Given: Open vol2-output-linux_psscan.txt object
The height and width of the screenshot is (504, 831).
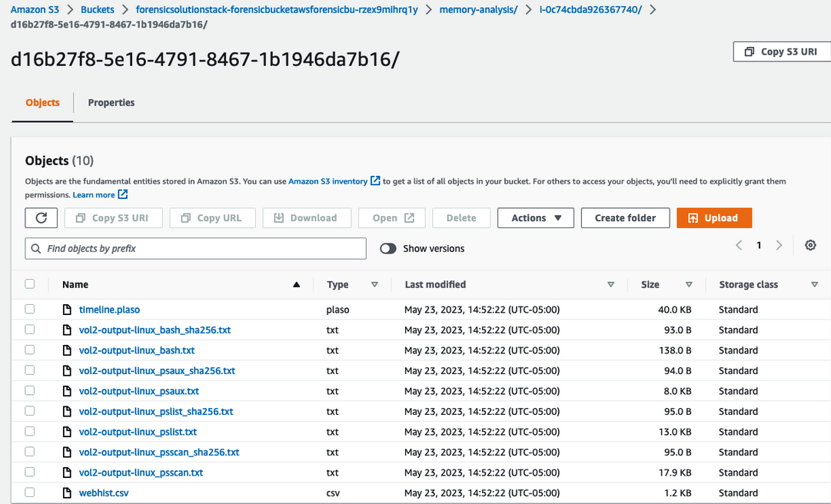Looking at the screenshot, I should pos(141,472).
